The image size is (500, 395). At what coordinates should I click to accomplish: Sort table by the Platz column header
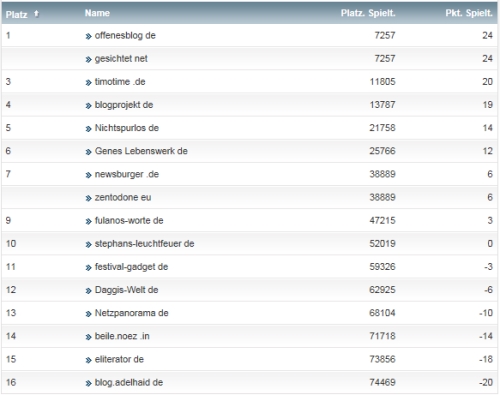(17, 14)
